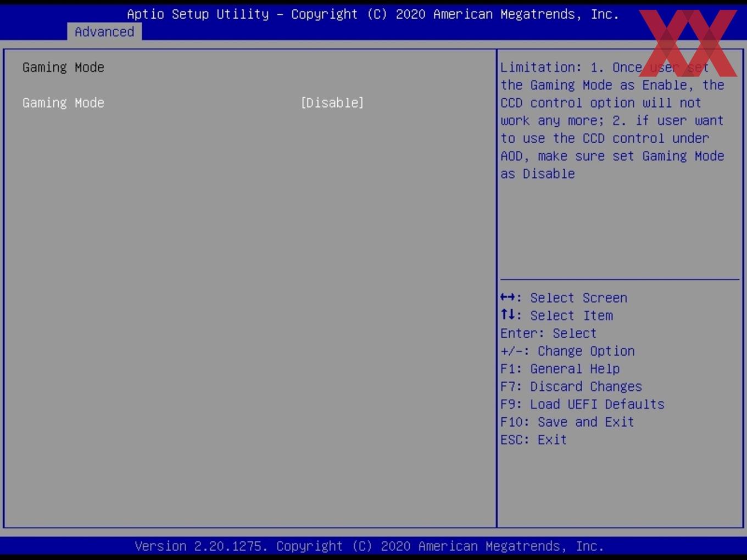The image size is (747, 560).
Task: Click F7: Discard Changes hint
Action: tap(571, 387)
